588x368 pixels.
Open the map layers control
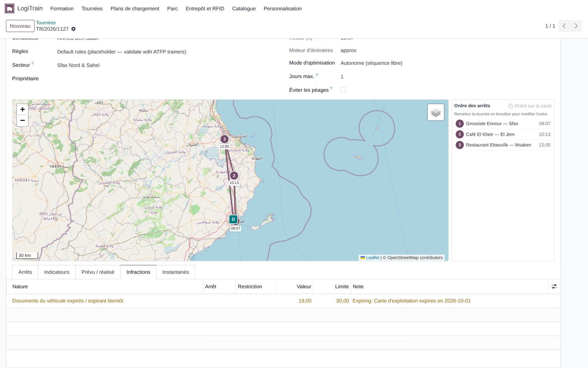click(x=436, y=113)
